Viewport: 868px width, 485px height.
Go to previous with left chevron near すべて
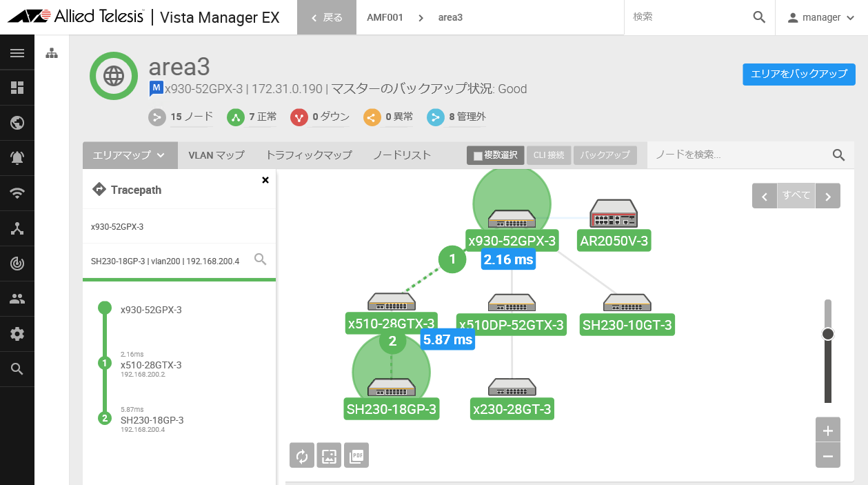[765, 196]
